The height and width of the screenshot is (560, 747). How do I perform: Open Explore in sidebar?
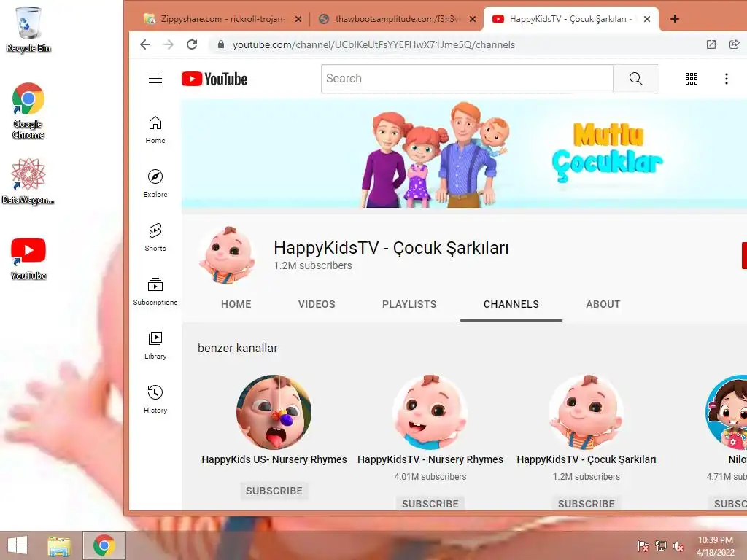click(x=155, y=183)
